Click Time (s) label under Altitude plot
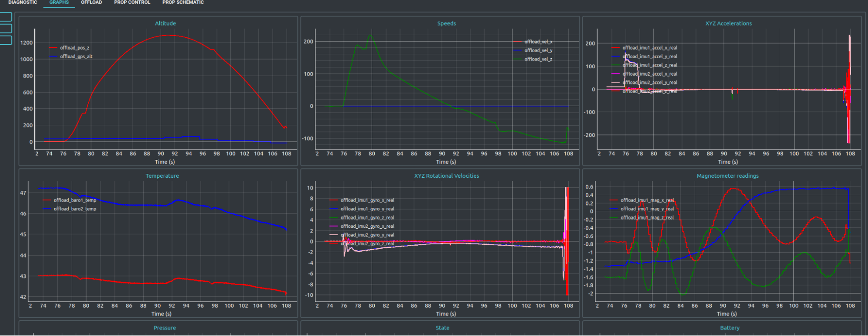Viewport: 868px width, 336px height. click(x=165, y=162)
